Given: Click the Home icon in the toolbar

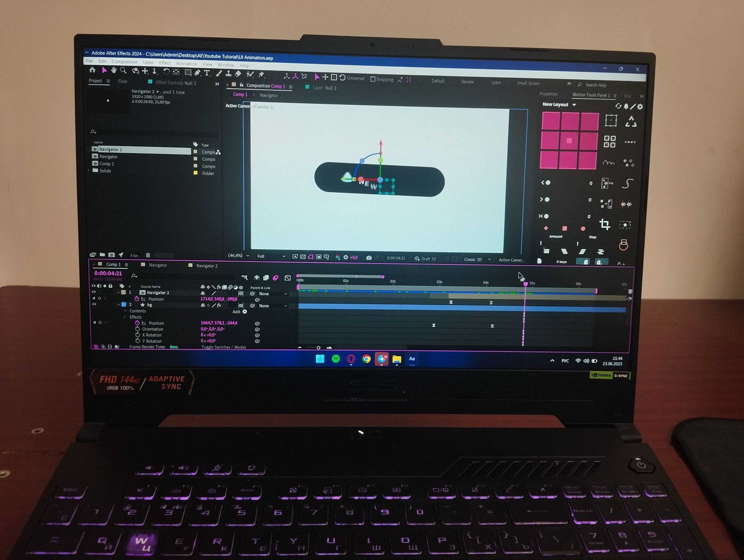Looking at the screenshot, I should [x=92, y=70].
